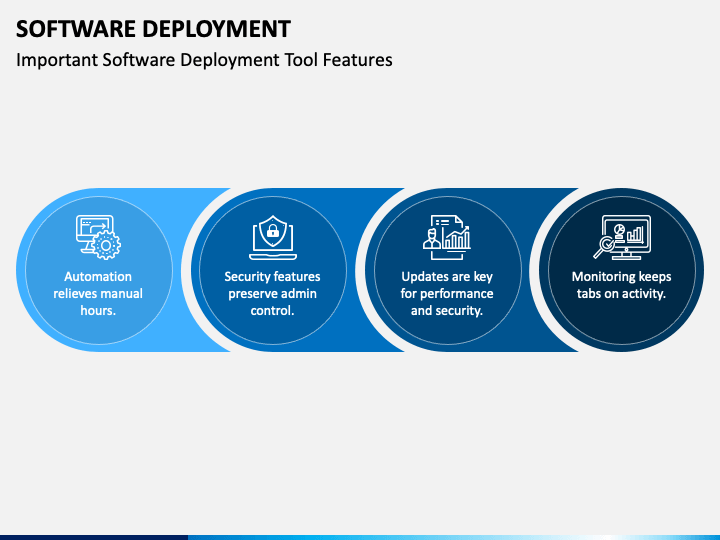Click text 'Updates are key for performance and security.'
720x540 pixels.
coord(447,293)
